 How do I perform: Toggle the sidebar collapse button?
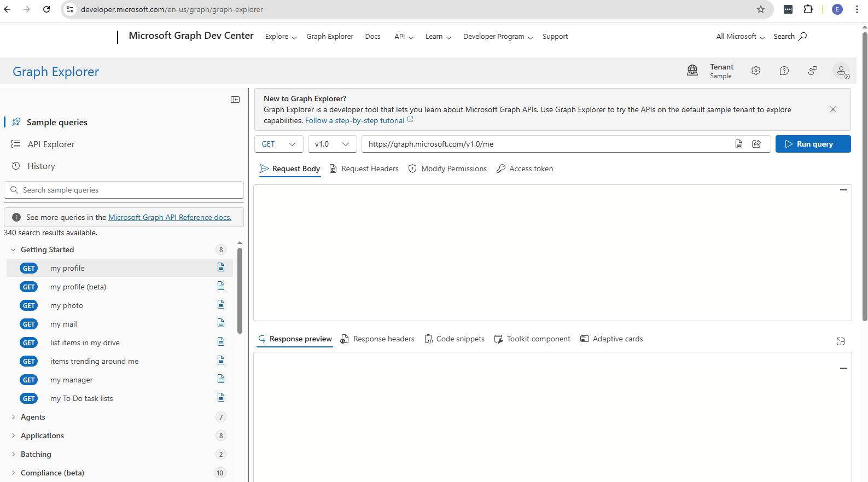coord(235,100)
